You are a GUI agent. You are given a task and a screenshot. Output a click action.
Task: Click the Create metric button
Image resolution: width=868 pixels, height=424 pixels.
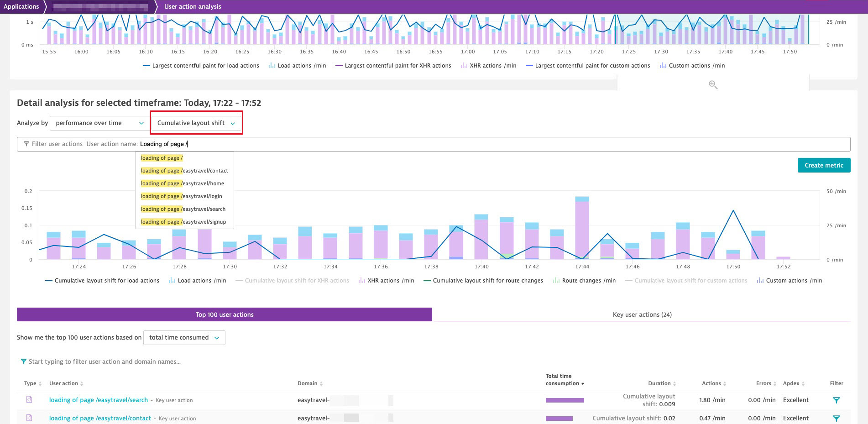[x=824, y=165]
